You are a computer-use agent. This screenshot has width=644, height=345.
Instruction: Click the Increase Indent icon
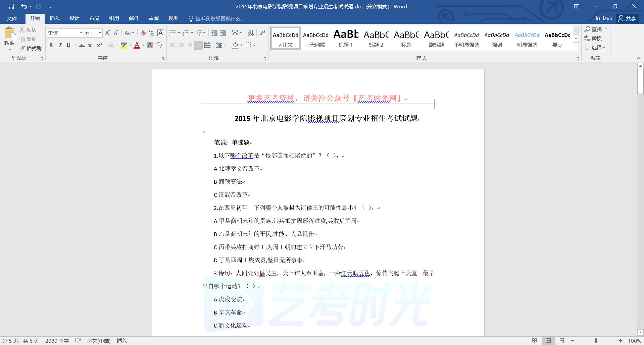coord(223,33)
